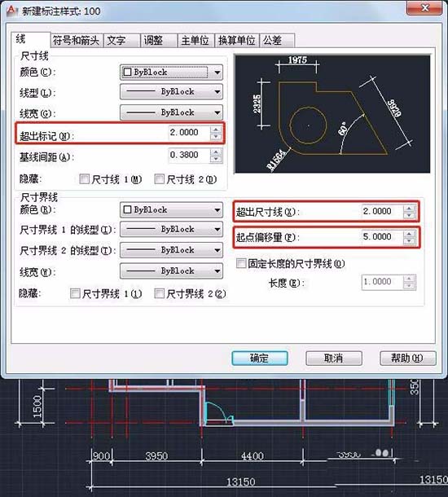Select the 900 dimension in drawing
The image size is (448, 497).
coord(101,456)
